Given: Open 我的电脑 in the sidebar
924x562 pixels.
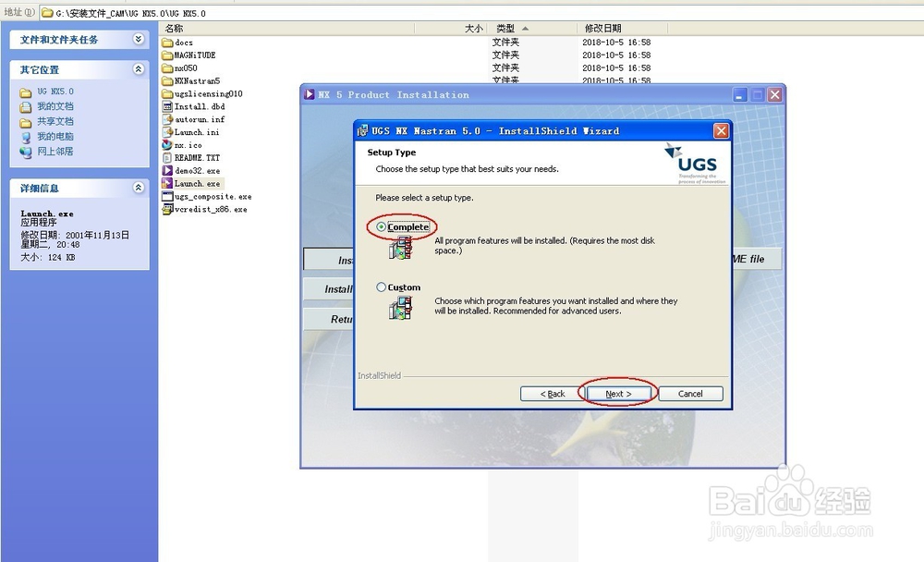Looking at the screenshot, I should pos(55,136).
